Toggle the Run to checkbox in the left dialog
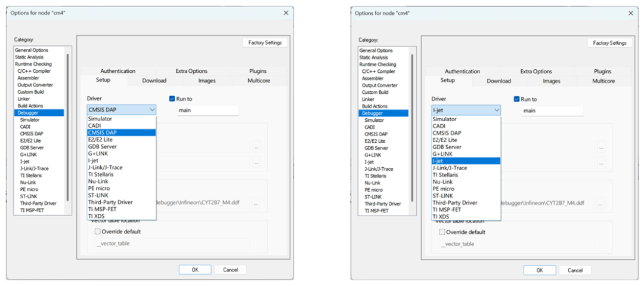The image size is (644, 286). pos(172,99)
